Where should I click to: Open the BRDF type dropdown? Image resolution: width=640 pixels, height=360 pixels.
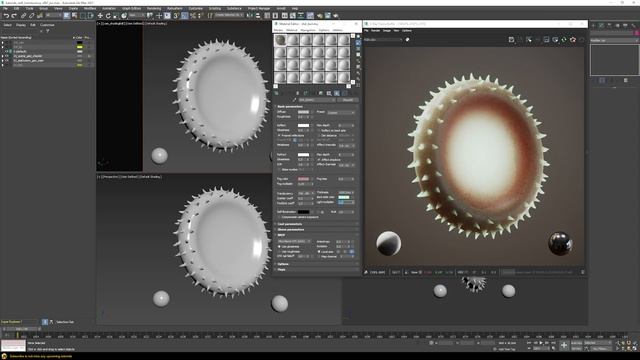[x=294, y=241]
